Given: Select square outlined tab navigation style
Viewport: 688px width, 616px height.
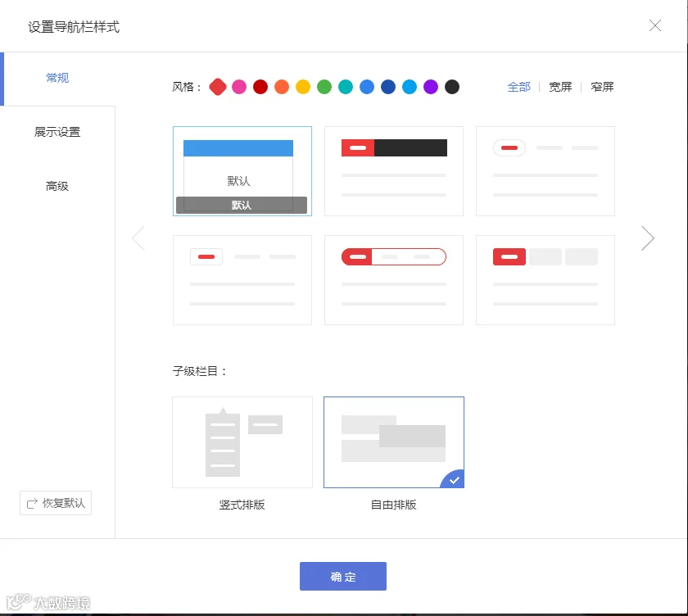Looking at the screenshot, I should click(242, 280).
